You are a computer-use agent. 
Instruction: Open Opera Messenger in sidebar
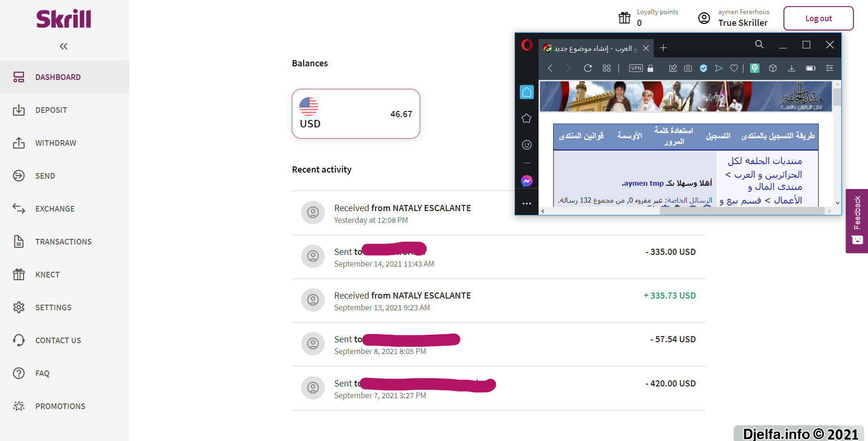tap(527, 181)
